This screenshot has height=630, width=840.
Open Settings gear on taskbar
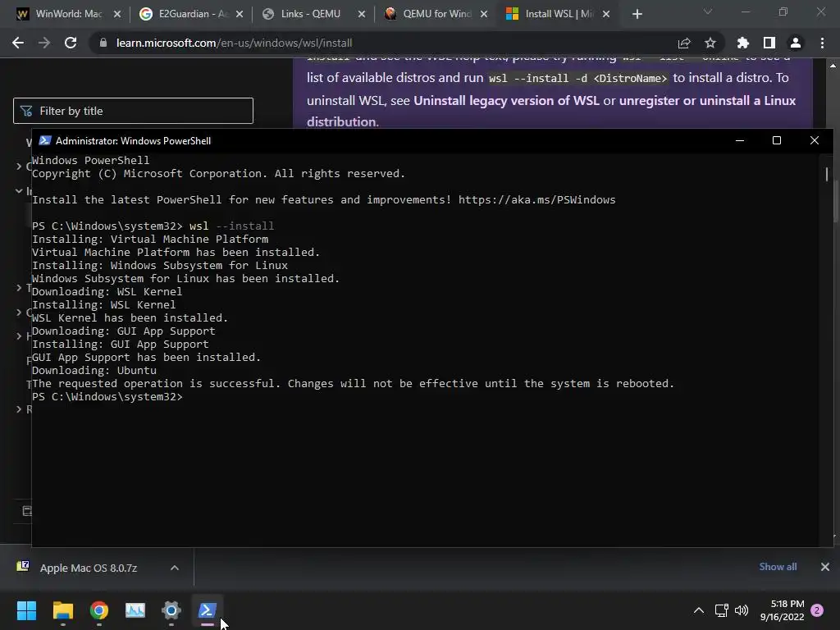[x=171, y=610]
